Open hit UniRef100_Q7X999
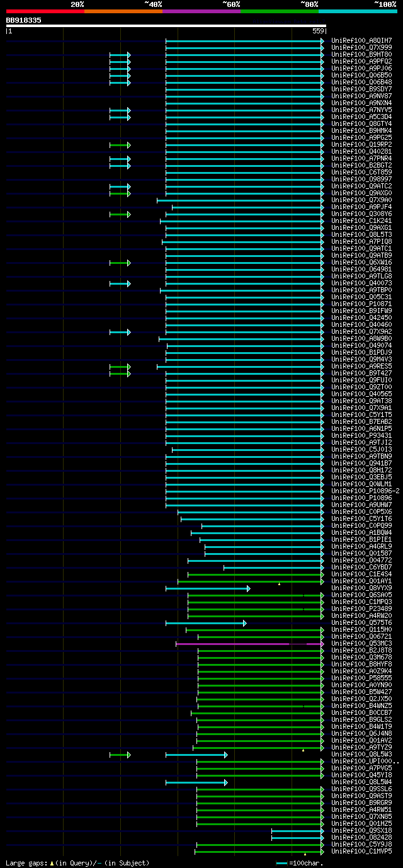The width and height of the screenshot is (403, 868). [x=362, y=47]
